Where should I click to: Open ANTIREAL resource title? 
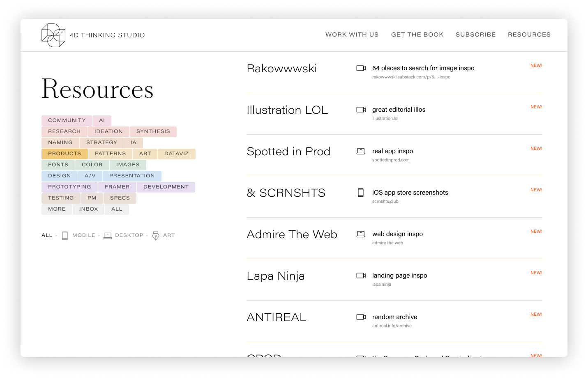pyautogui.click(x=277, y=317)
